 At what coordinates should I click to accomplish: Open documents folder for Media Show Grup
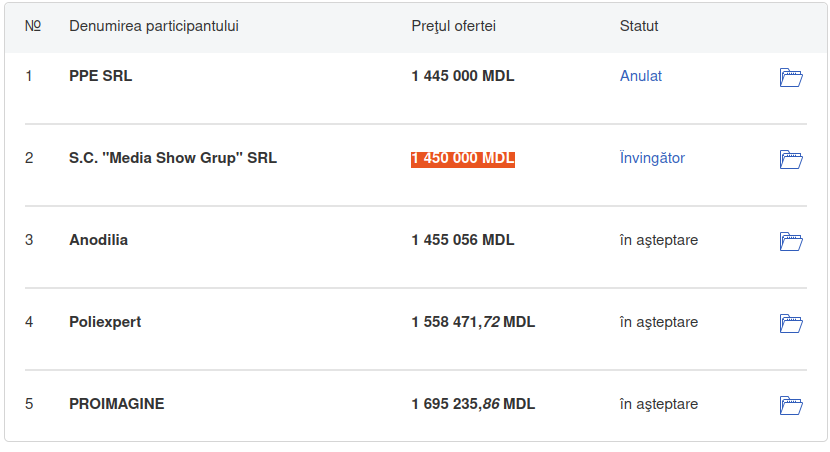791,159
